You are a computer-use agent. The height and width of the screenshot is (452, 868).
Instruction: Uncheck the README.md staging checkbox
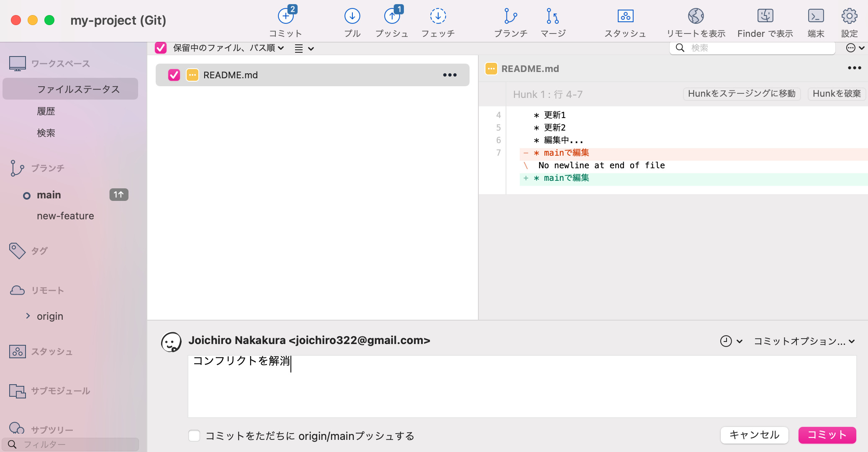[174, 75]
